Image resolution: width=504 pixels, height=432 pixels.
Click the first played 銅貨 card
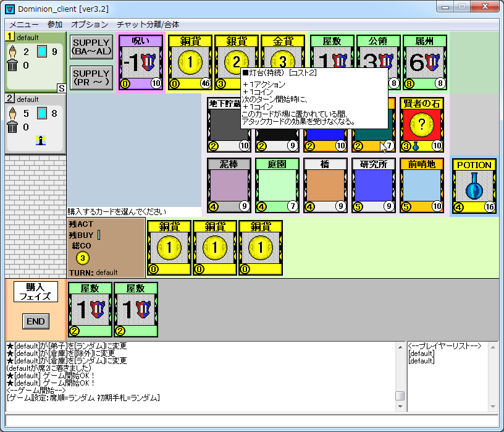click(169, 248)
